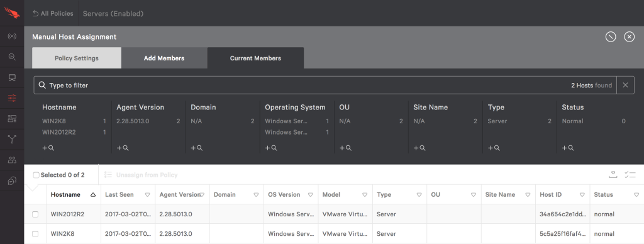Click the CrowdStrike Falcon logo
The width and height of the screenshot is (644, 244).
(x=12, y=13)
